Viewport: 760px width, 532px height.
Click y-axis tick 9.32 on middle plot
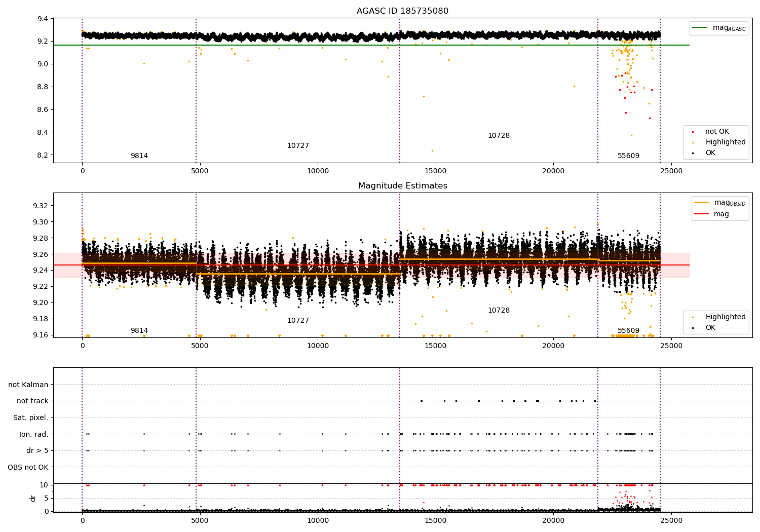tap(41, 206)
